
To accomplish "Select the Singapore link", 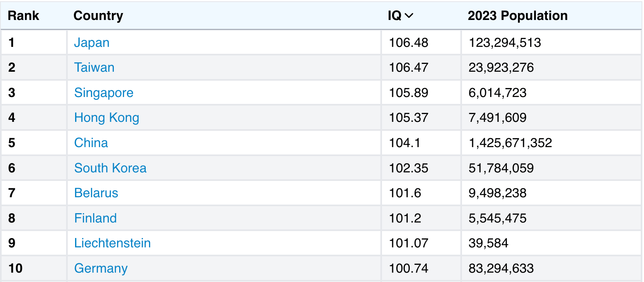I will click(x=104, y=93).
